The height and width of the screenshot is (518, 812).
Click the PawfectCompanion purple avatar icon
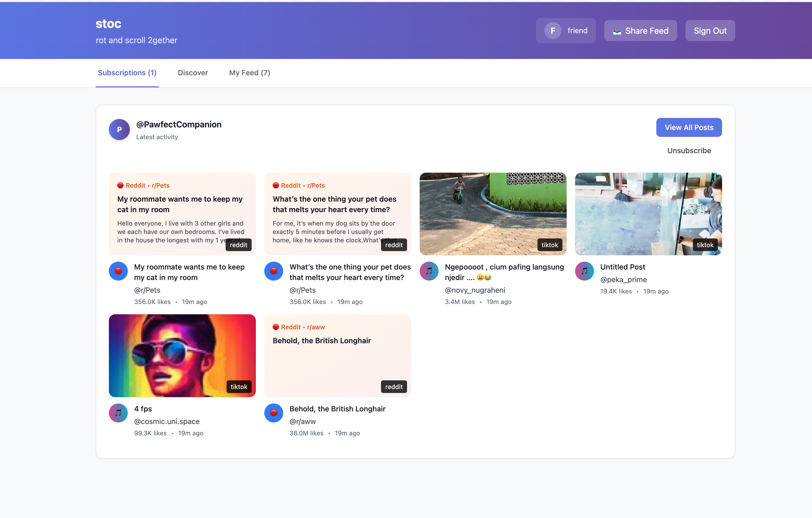[x=119, y=129]
